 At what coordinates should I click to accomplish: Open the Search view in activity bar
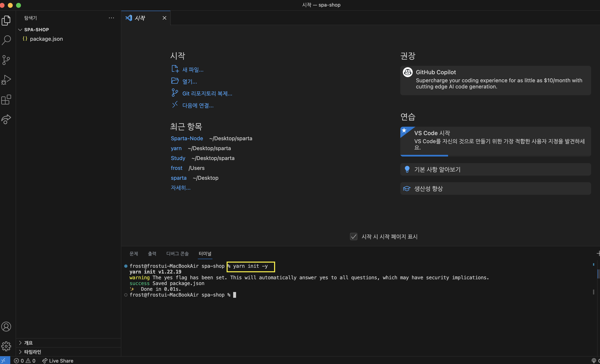point(6,40)
